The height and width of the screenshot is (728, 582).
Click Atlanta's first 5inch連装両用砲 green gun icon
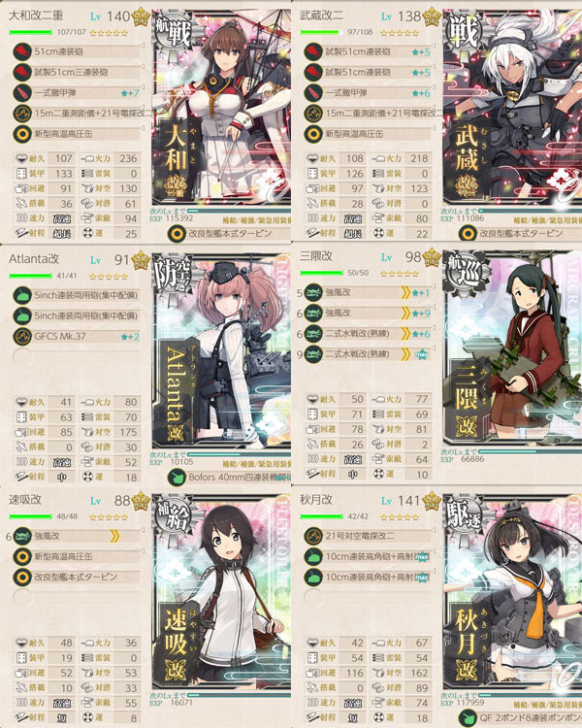point(22,295)
